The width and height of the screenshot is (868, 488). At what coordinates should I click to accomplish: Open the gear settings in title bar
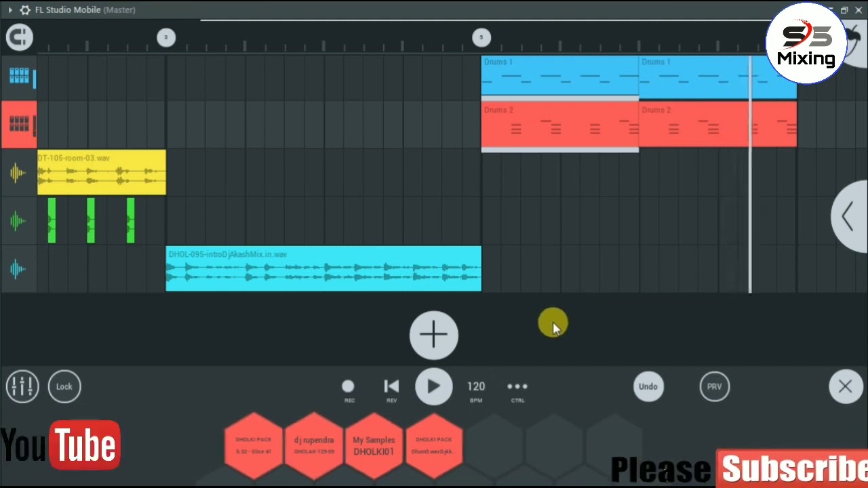click(25, 9)
